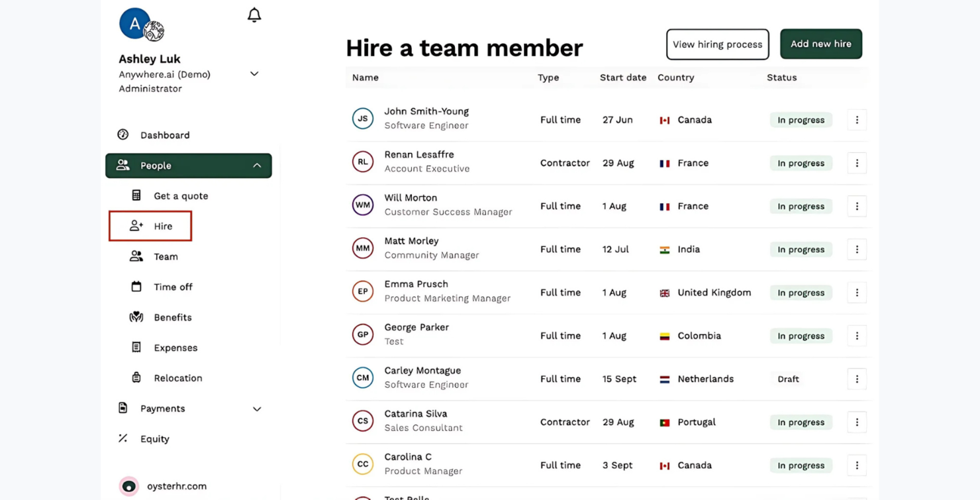Click View hiring process button
This screenshot has width=980, height=500.
718,44
